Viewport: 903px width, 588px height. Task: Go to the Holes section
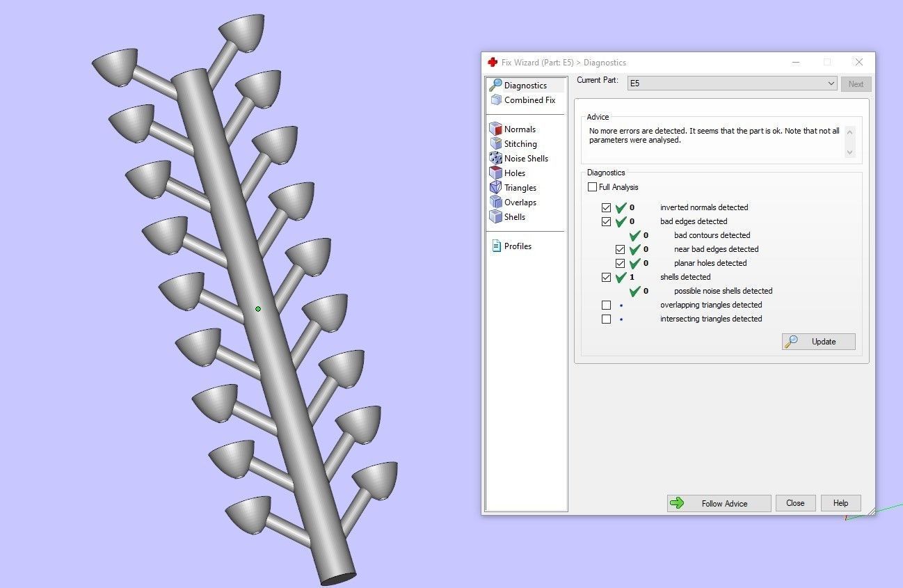pos(515,173)
